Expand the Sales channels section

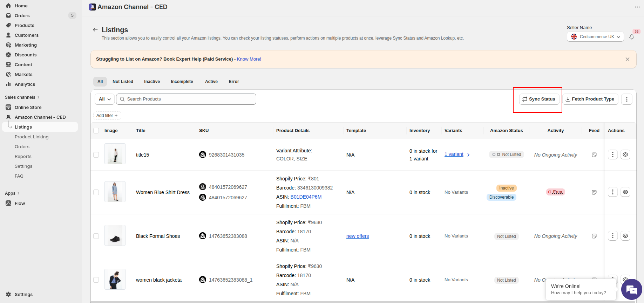(x=22, y=97)
